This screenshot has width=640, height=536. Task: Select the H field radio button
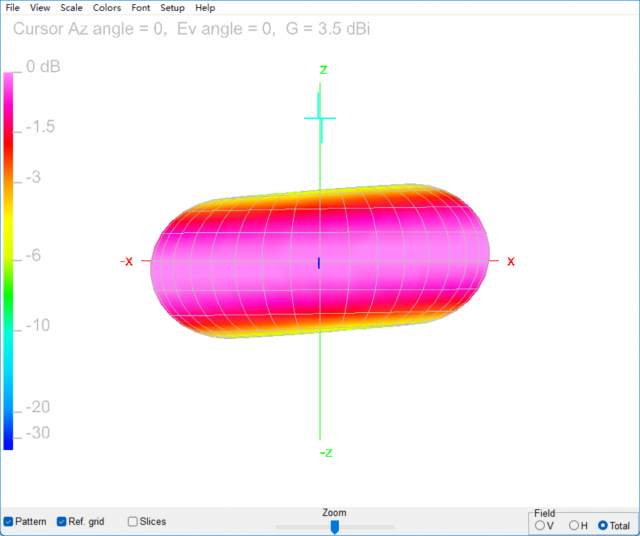(x=573, y=525)
